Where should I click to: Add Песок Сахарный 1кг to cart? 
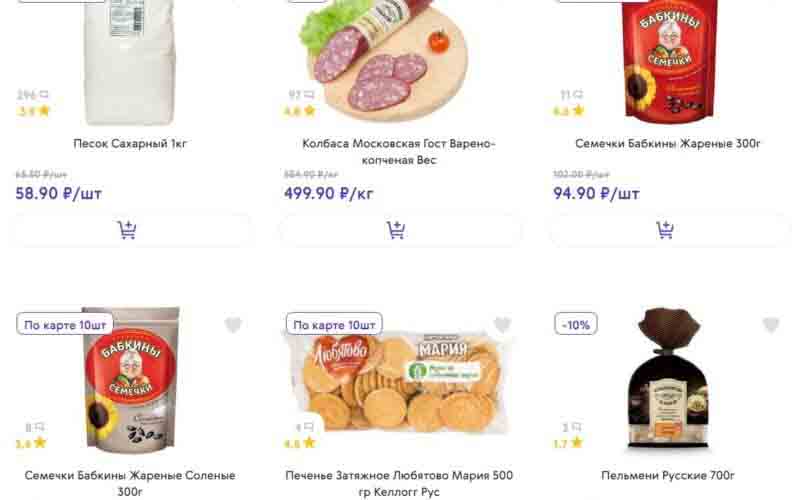(129, 231)
